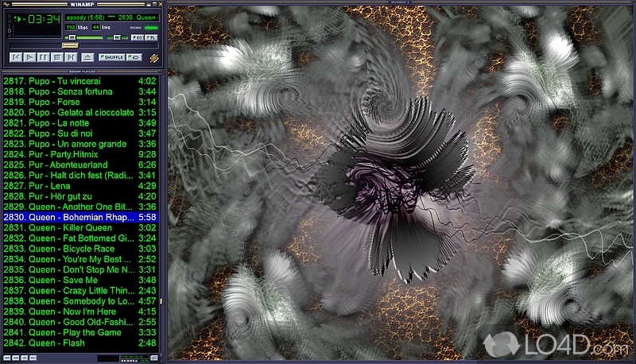Image resolution: width=636 pixels, height=364 pixels.
Task: Click the Winamp Playlist title bar
Action: tap(83, 72)
